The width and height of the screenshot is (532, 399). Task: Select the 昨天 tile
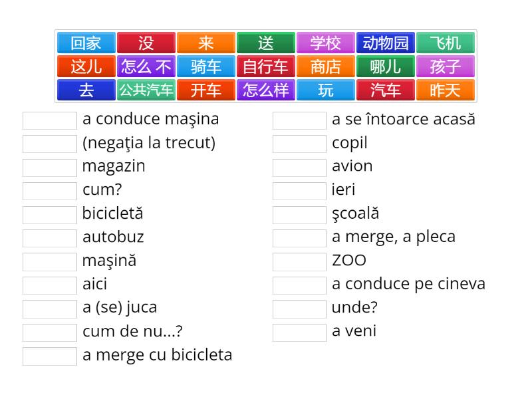coord(446,90)
